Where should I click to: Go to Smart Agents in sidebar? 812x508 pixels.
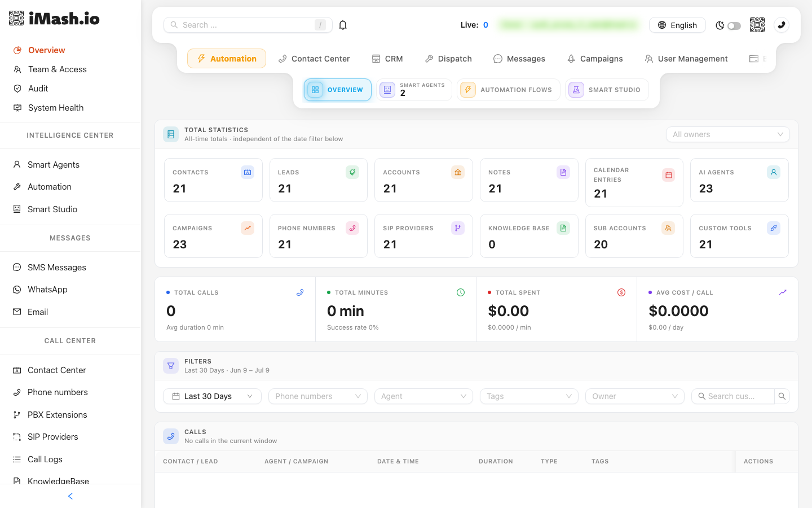[54, 164]
